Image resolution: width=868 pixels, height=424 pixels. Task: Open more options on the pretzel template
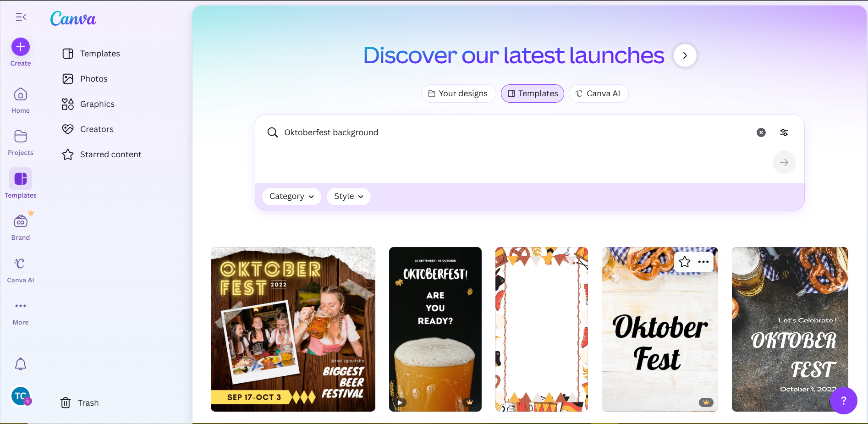point(703,262)
